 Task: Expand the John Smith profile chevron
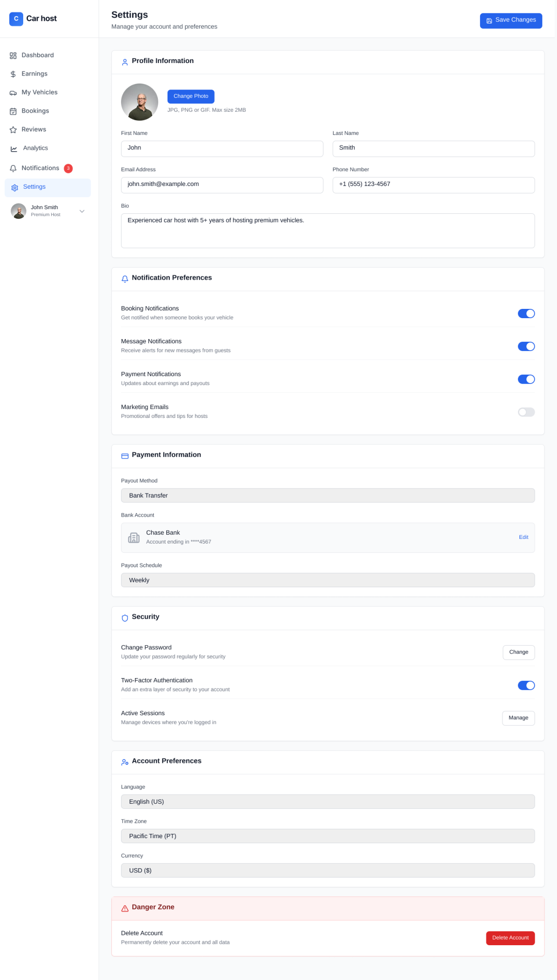coord(82,211)
